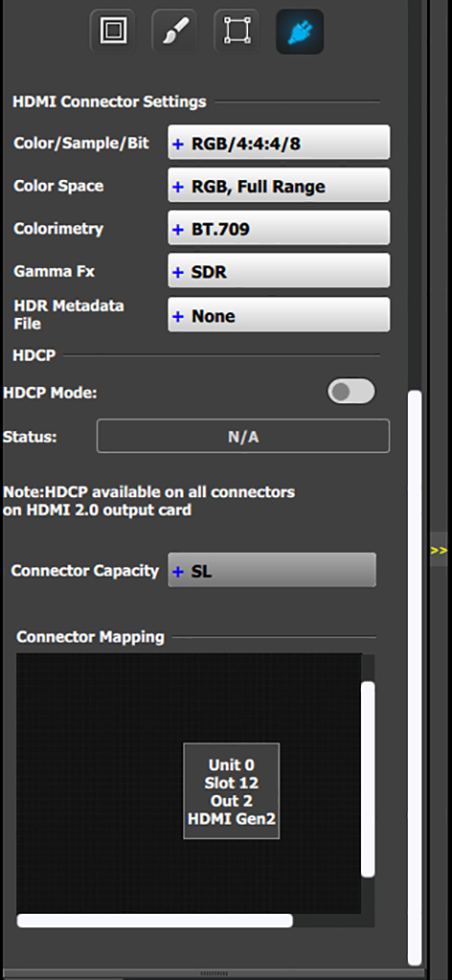Click the Connector Mapping horizontal scrollbar
This screenshot has height=980, width=452.
[x=155, y=921]
